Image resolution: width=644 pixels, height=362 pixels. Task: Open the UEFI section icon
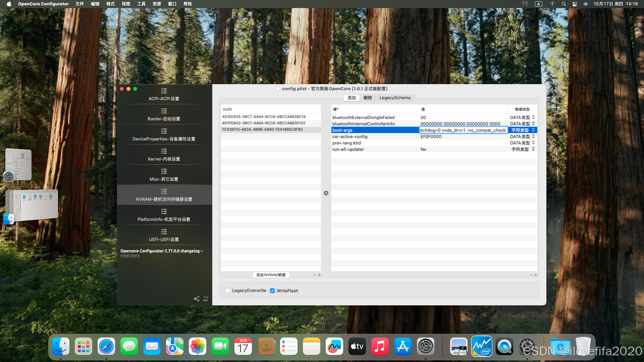(164, 232)
